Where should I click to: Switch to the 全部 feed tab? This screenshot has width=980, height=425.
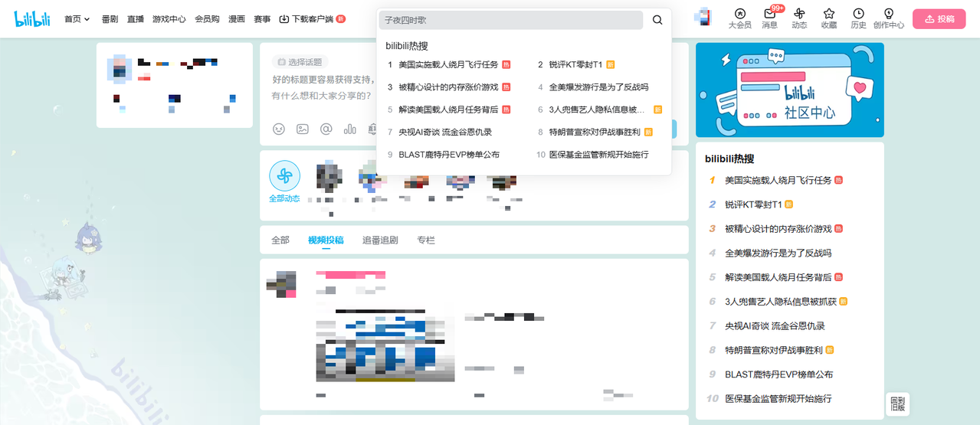tap(280, 240)
